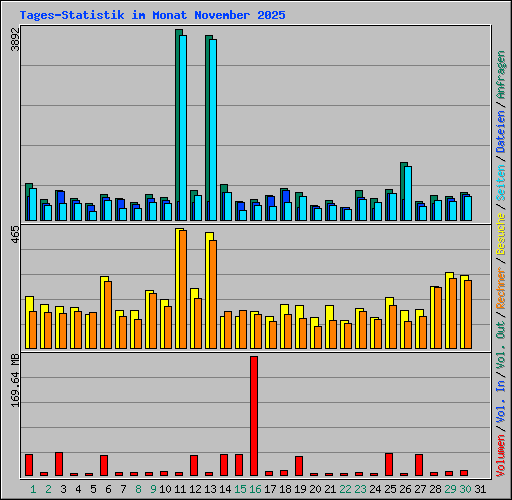This screenshot has height=500, width=512.
Task: Click day label '7' on x-axis
Action: click(123, 489)
